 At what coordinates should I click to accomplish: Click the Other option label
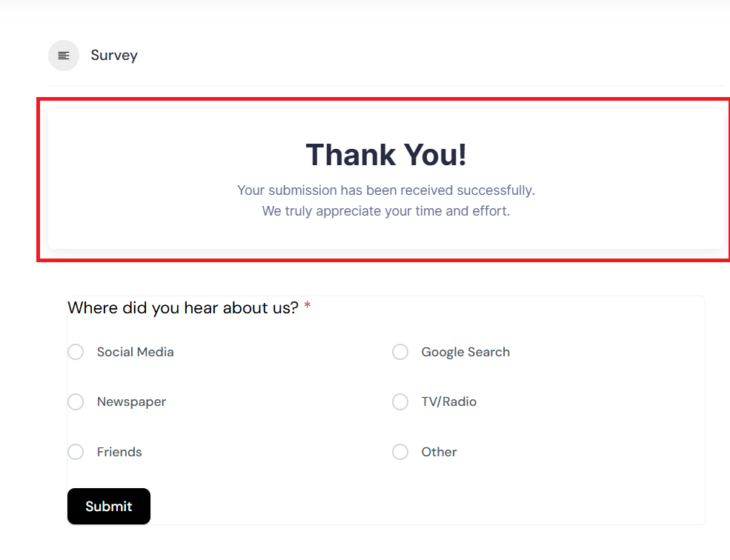pyautogui.click(x=439, y=452)
